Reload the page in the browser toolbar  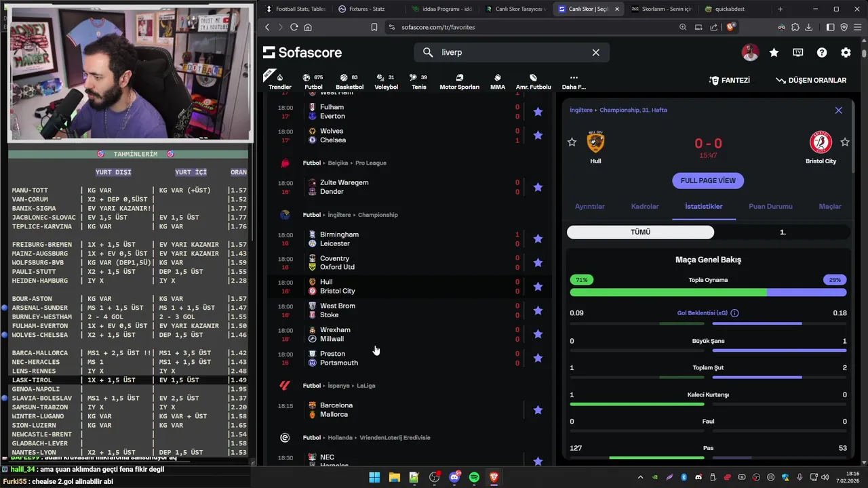[294, 27]
